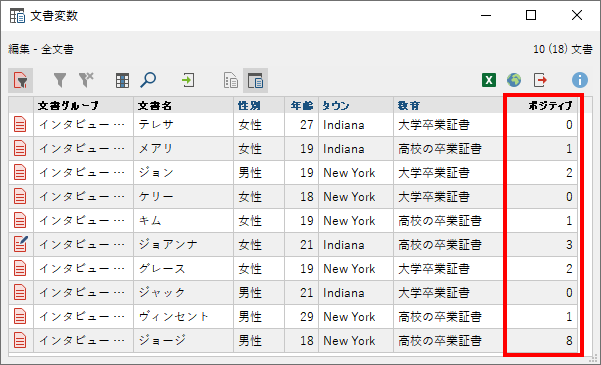The image size is (601, 365).
Task: Minimize the 文書変数 window
Action: pyautogui.click(x=486, y=15)
